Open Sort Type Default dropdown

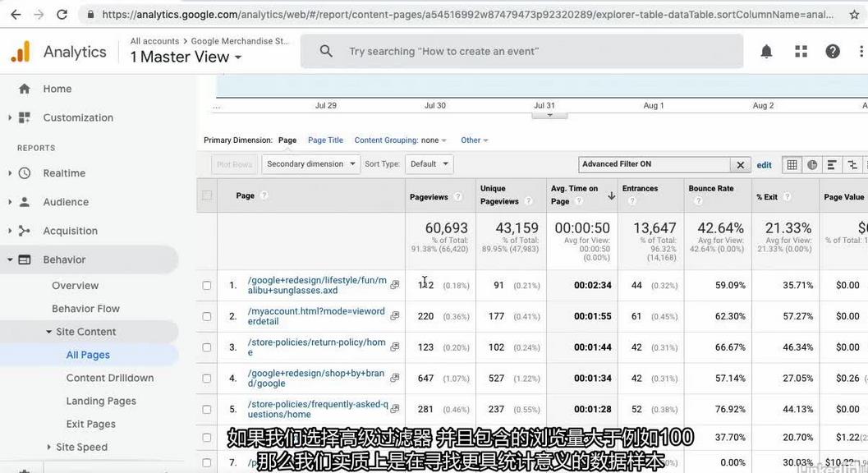[429, 164]
